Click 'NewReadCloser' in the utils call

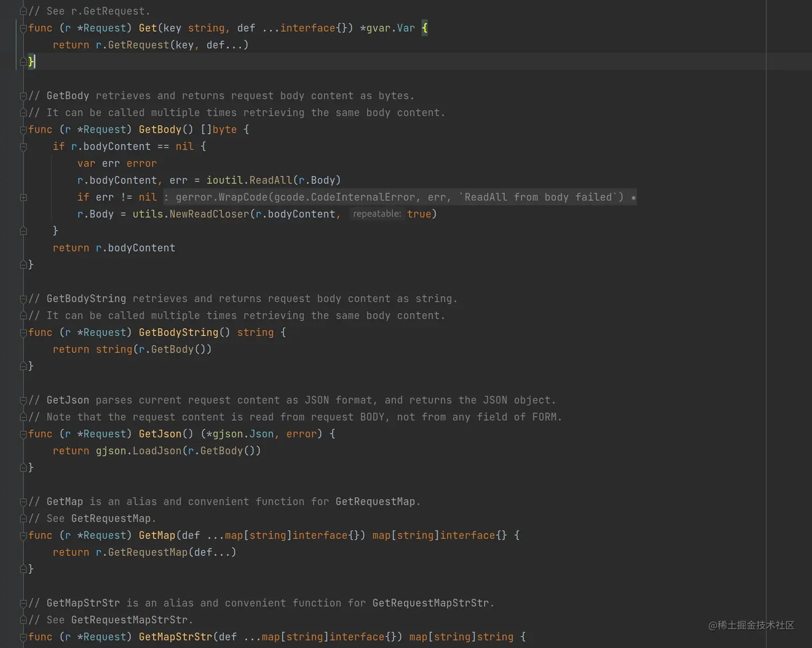[209, 214]
